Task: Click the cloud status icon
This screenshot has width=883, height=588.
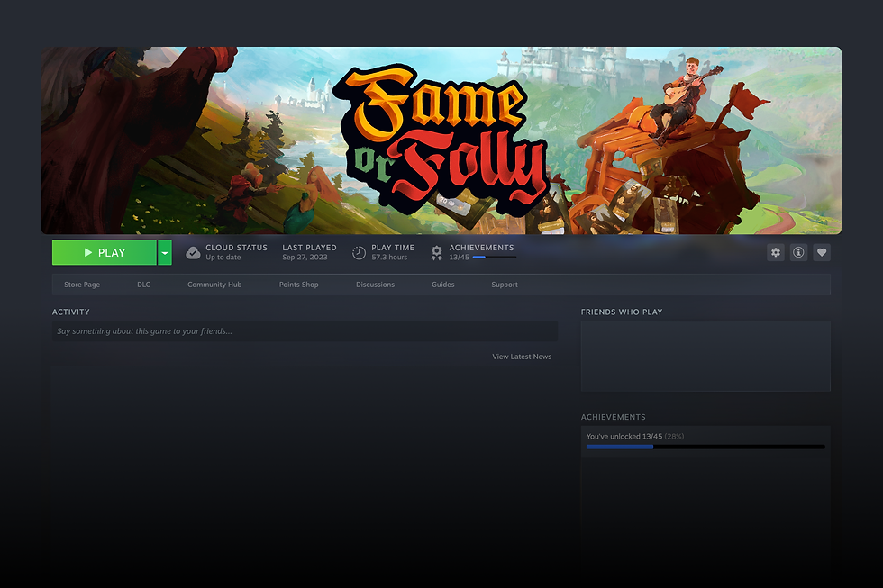Action: pyautogui.click(x=193, y=253)
